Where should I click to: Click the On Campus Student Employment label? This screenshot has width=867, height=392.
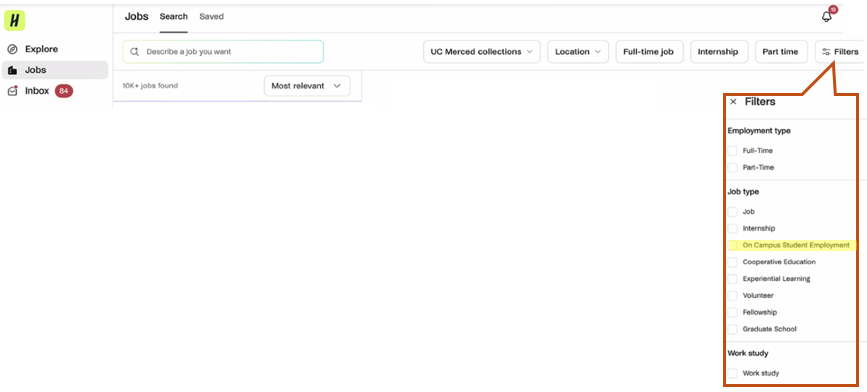click(x=796, y=245)
